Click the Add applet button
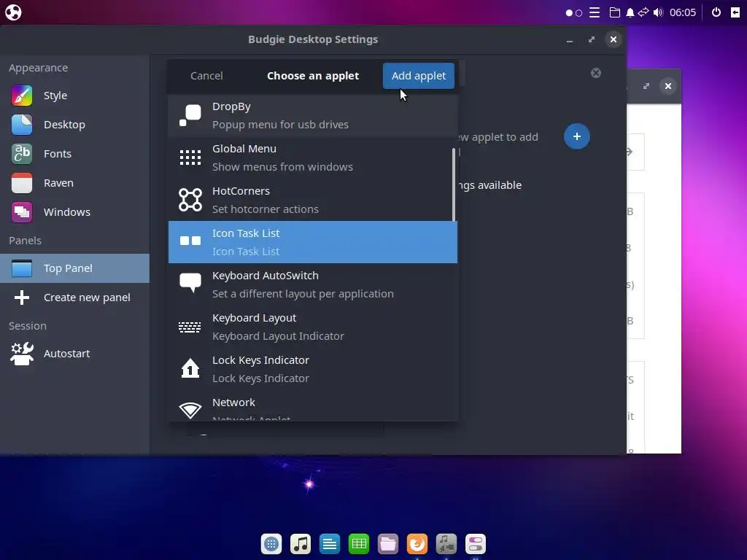Viewport: 747px width, 560px height. (x=418, y=76)
